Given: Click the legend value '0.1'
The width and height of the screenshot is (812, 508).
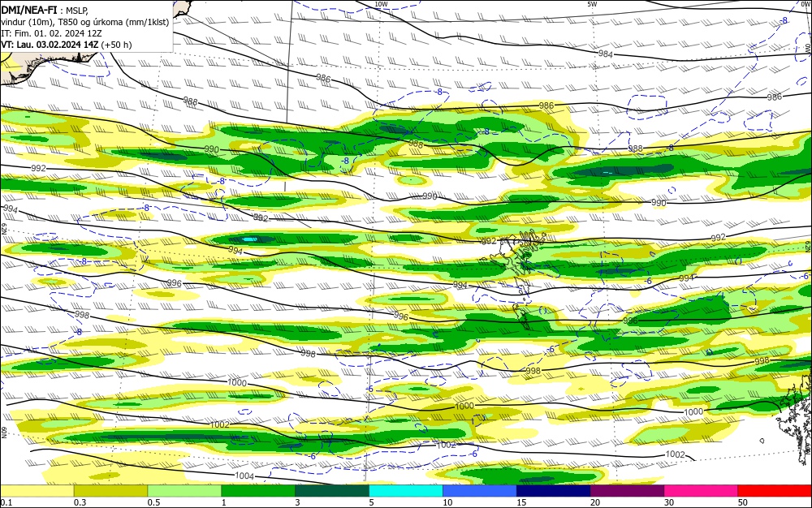Looking at the screenshot, I should pyautogui.click(x=6, y=502).
